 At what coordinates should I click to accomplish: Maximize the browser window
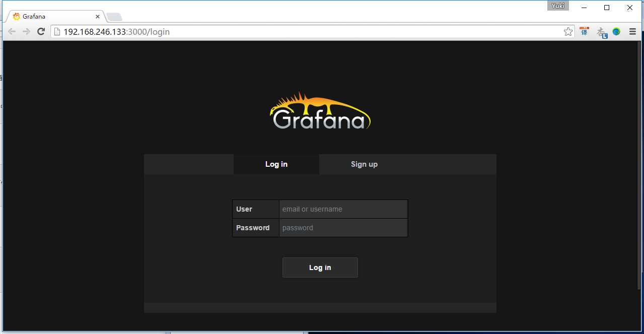(607, 7)
